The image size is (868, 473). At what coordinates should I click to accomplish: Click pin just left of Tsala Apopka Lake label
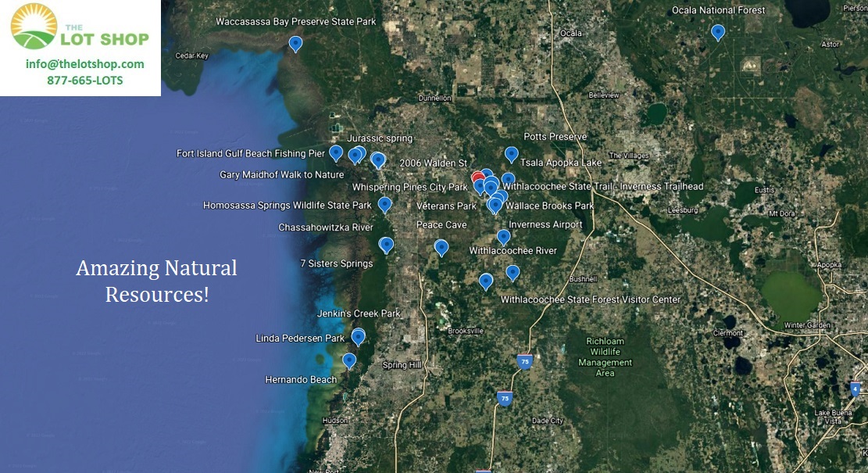(x=511, y=154)
